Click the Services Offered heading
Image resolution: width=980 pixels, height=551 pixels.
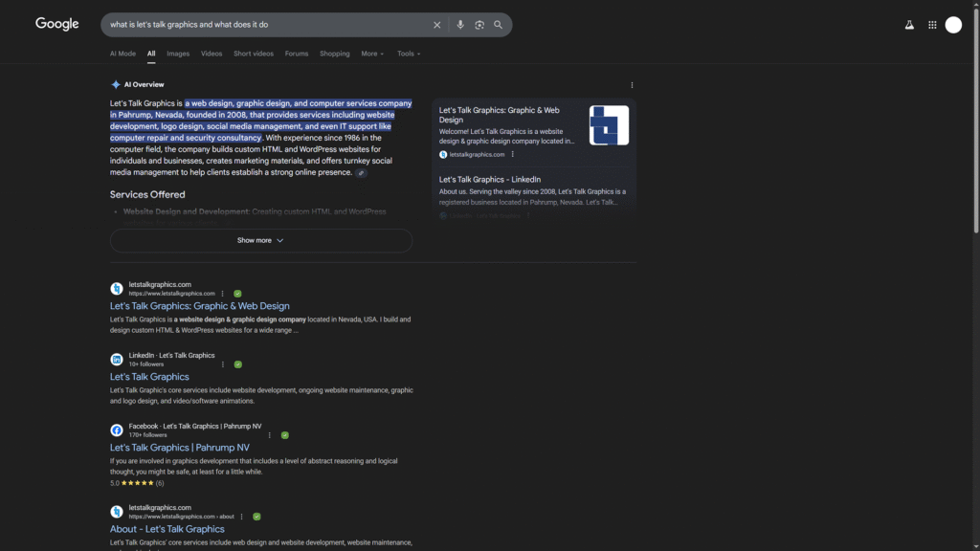147,195
